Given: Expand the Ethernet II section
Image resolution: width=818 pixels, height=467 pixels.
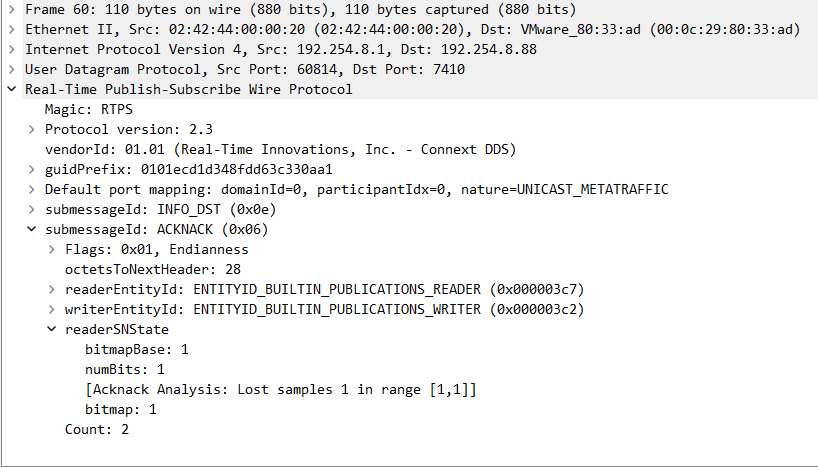Looking at the screenshot, I should (12, 29).
